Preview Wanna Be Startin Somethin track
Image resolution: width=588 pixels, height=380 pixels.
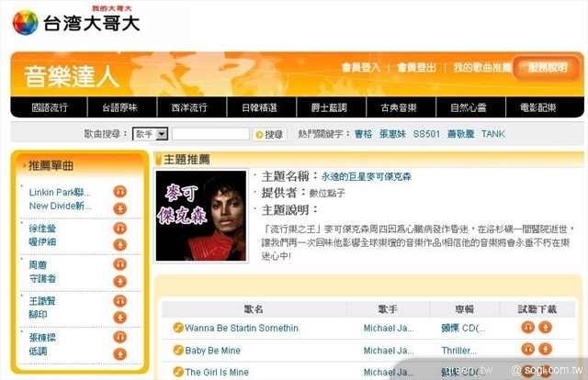coord(528,327)
